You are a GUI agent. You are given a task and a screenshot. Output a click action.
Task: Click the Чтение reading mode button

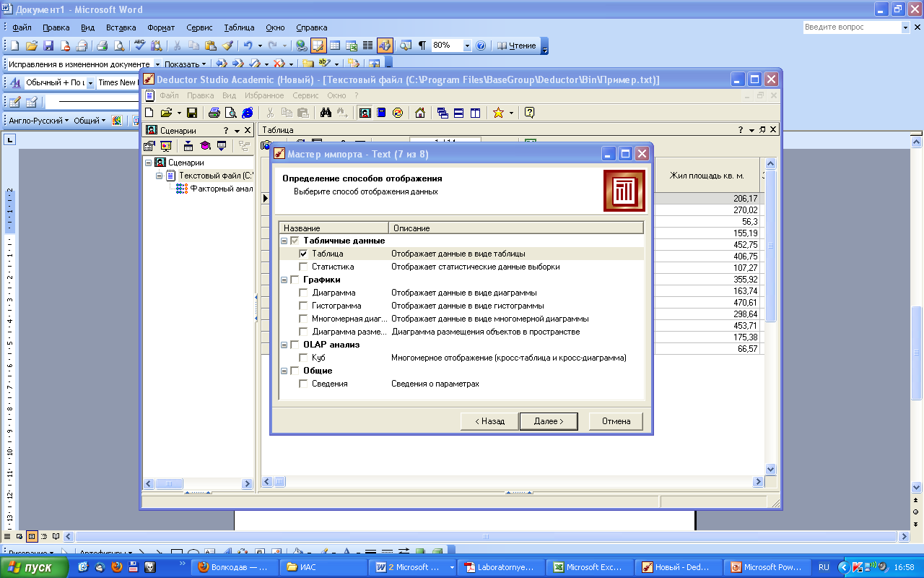517,46
